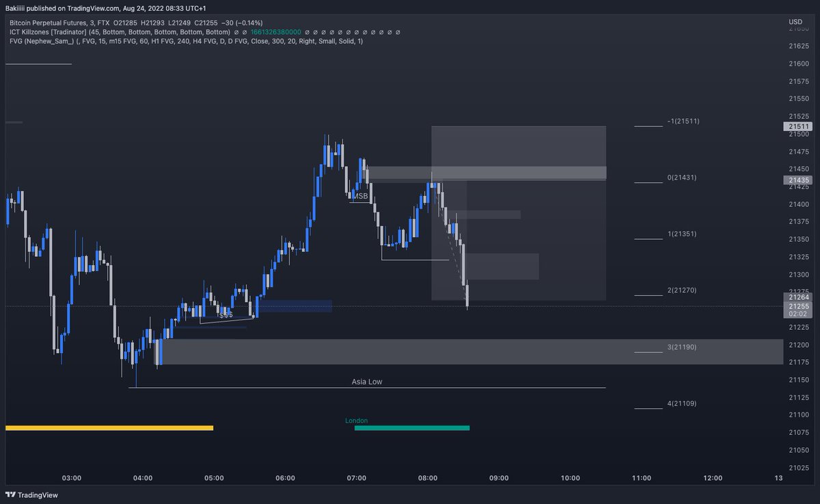Screen dimensions: 820x504
Task: Click the 21255 last price tag
Action: pos(797,306)
